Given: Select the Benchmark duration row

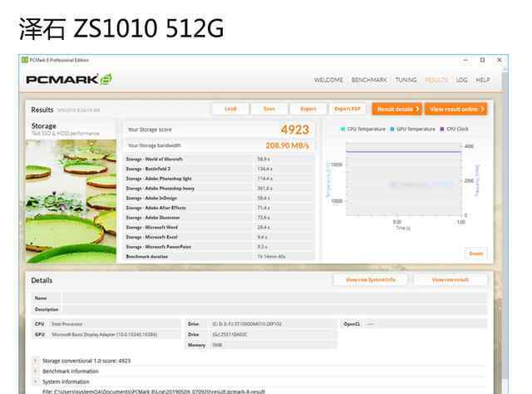Looking at the screenshot, I should (x=219, y=257).
